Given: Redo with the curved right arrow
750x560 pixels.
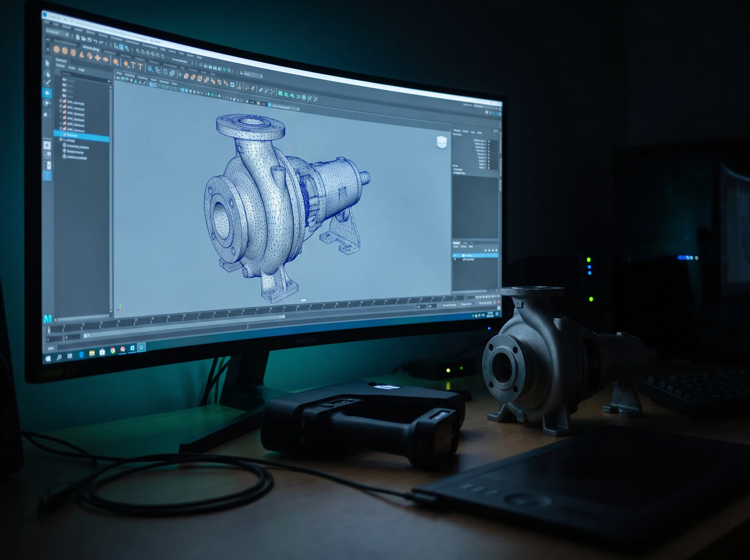Looking at the screenshot, I should tap(101, 43).
